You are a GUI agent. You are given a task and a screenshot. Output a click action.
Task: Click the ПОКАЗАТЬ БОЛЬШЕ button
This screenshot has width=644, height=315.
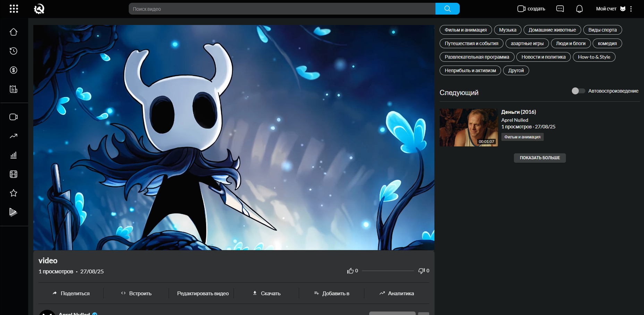(540, 158)
